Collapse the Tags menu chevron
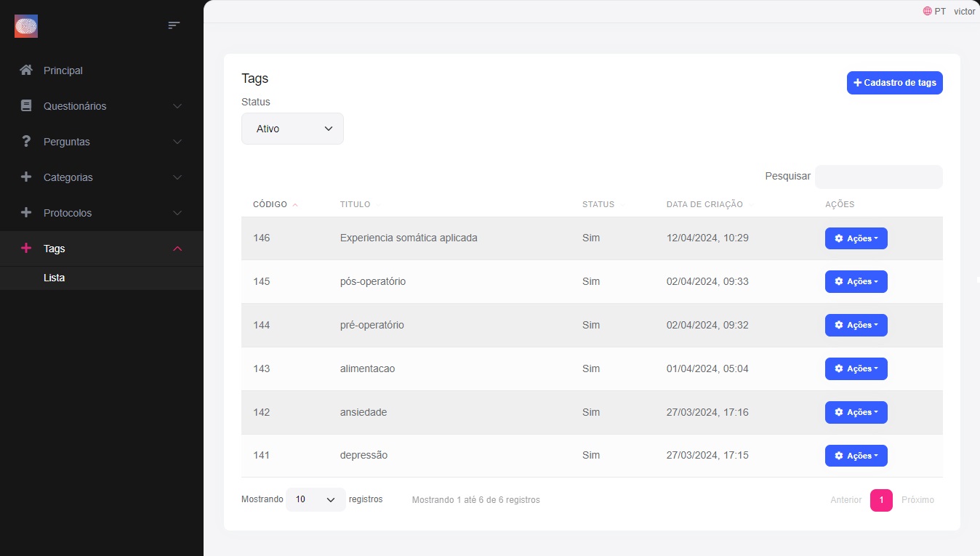The image size is (980, 556). [x=177, y=249]
